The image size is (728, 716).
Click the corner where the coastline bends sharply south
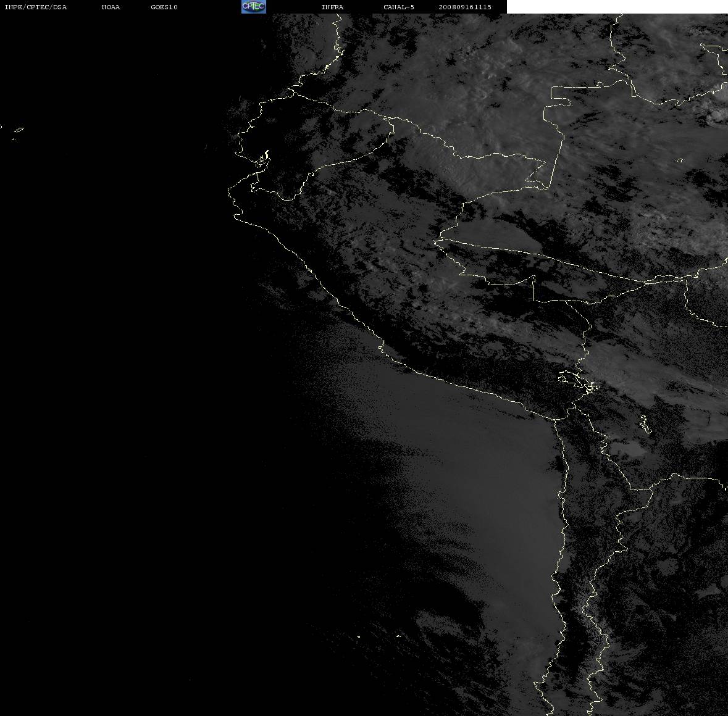click(x=555, y=420)
